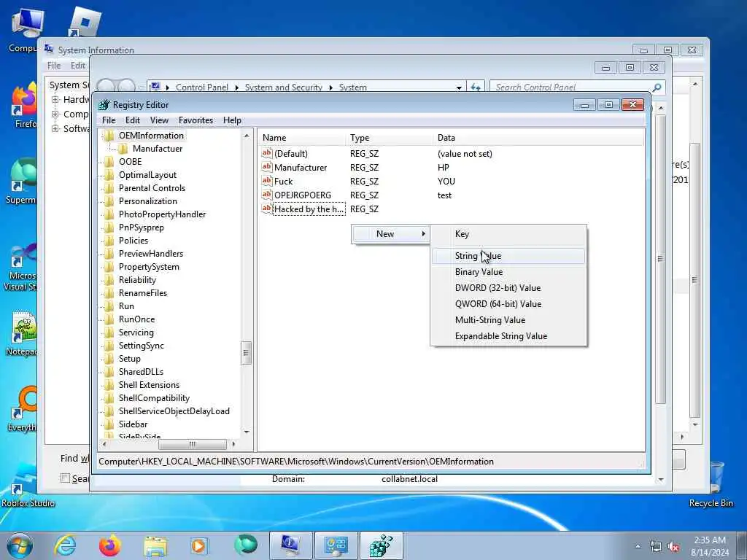Open the Windows Start orb

click(x=20, y=545)
